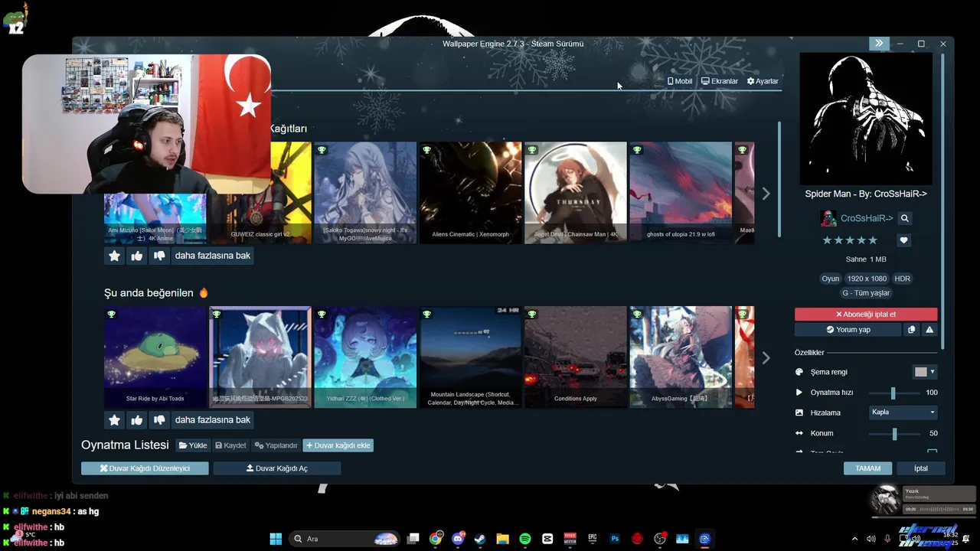Thumbs up the Şu anda beğenilen row

click(136, 419)
